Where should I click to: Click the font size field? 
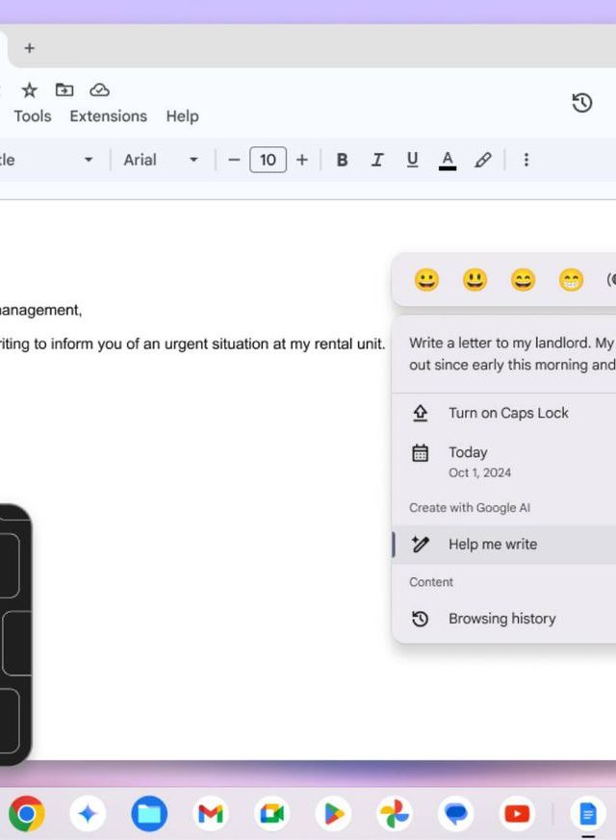click(268, 160)
